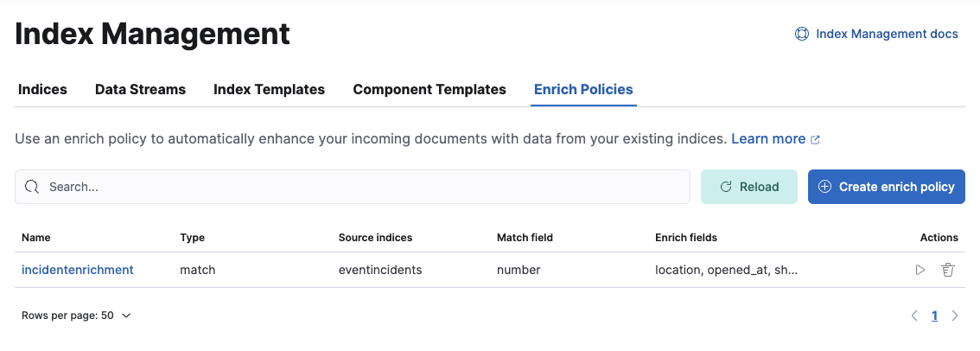The height and width of the screenshot is (351, 980).
Task: Click Create enrich policy button
Action: click(x=886, y=187)
